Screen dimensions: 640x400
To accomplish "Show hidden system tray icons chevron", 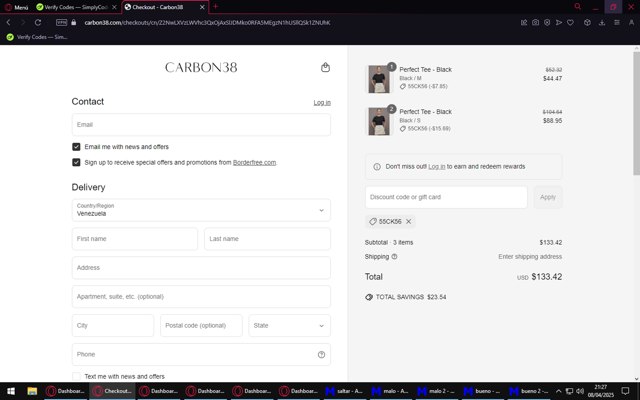I will (x=558, y=391).
